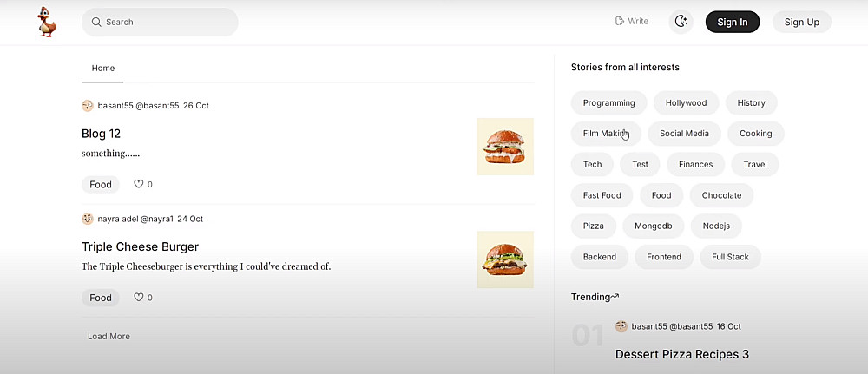
Task: Click basant55's avatar on Blog 12 post
Action: pos(88,106)
